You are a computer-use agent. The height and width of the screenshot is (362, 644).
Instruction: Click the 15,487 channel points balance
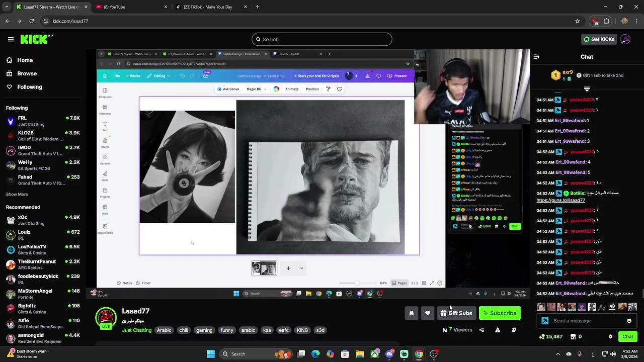(550, 337)
